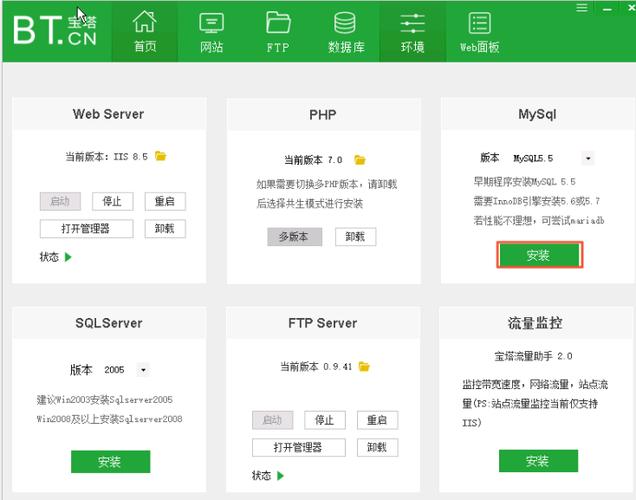Expand the SQLServer version dropdown
636x500 pixels.
pos(143,370)
